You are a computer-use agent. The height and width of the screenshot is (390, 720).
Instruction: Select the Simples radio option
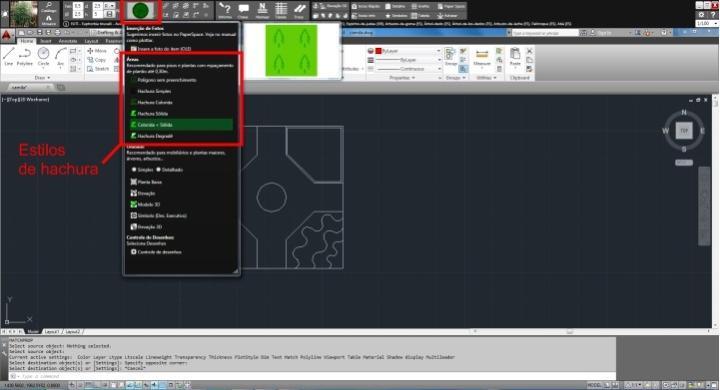pyautogui.click(x=142, y=170)
